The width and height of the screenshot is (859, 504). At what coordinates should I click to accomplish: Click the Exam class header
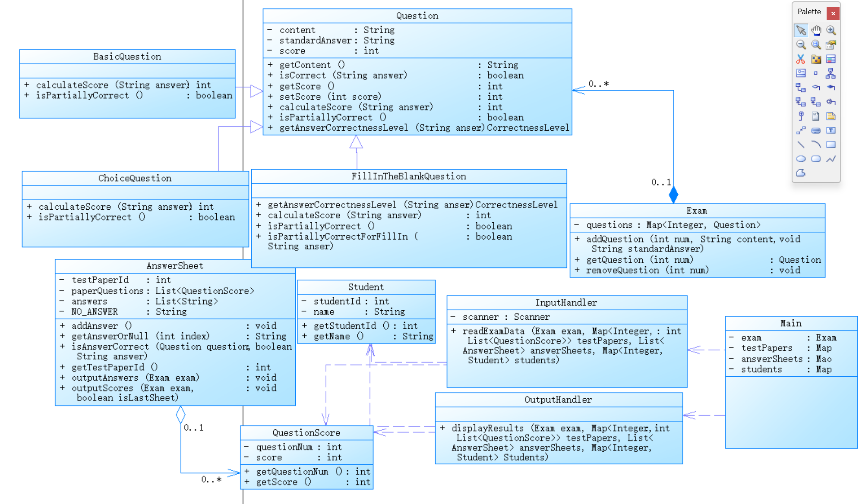697,211
